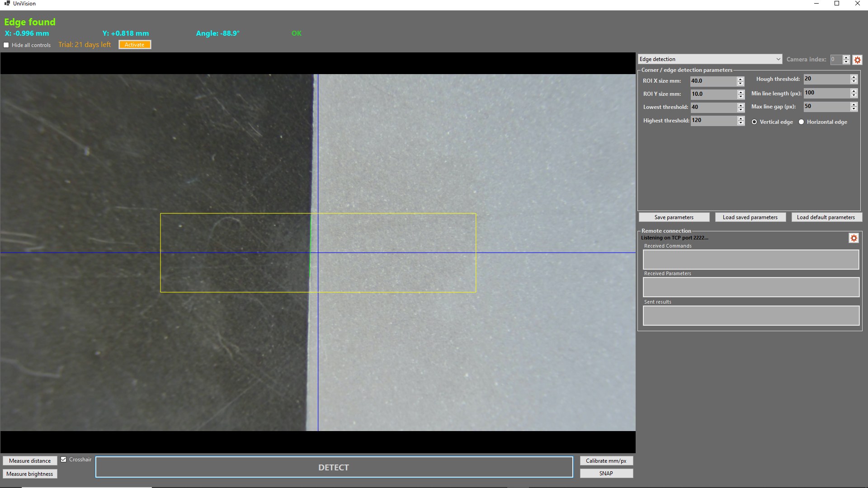This screenshot has width=868, height=488.
Task: Increase ROI X size with up arrow
Action: point(741,79)
